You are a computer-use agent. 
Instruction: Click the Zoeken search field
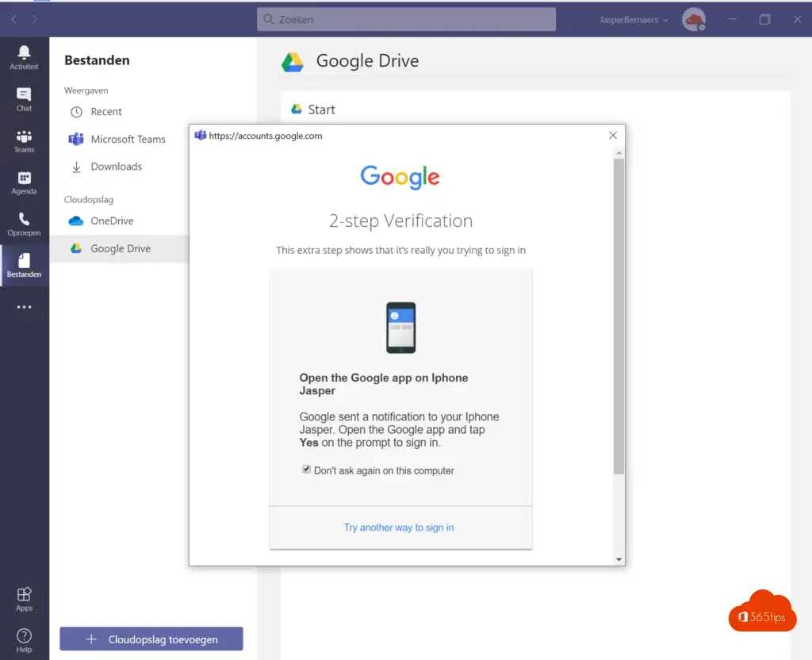[407, 19]
